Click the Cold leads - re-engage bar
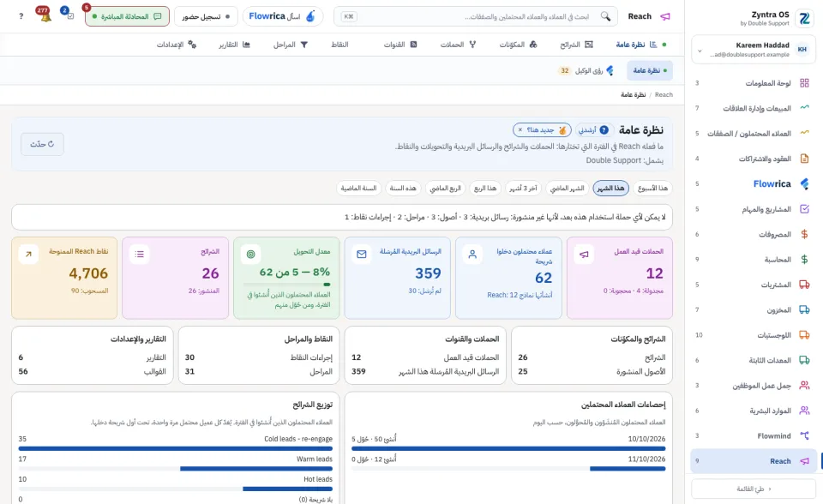 coord(175,448)
